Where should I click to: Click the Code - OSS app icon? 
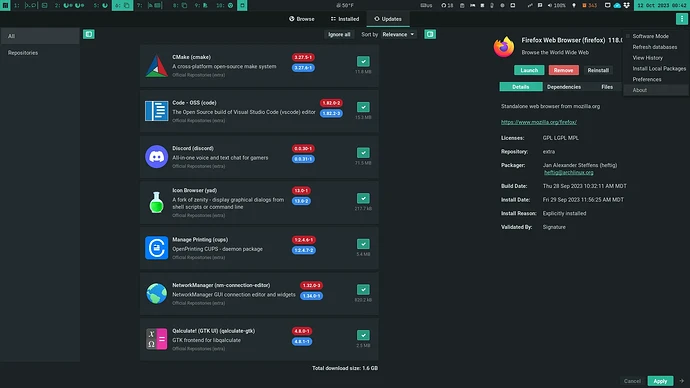[157, 111]
